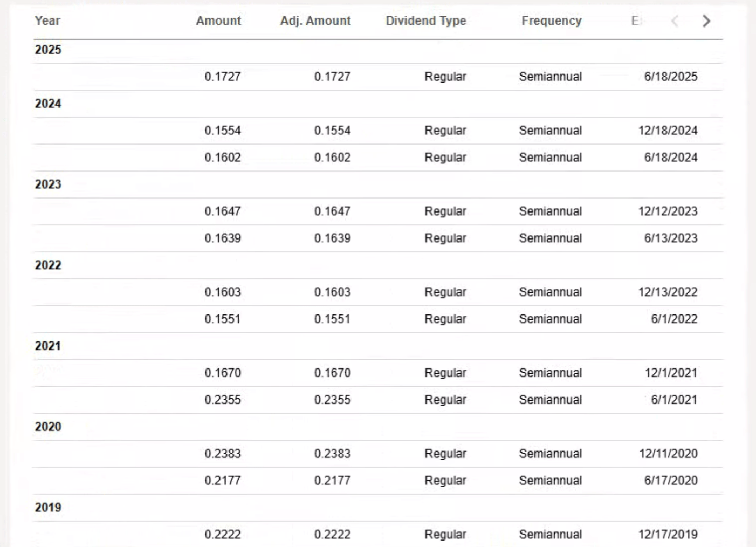
Task: Click the 2019 year group label
Action: pos(48,508)
